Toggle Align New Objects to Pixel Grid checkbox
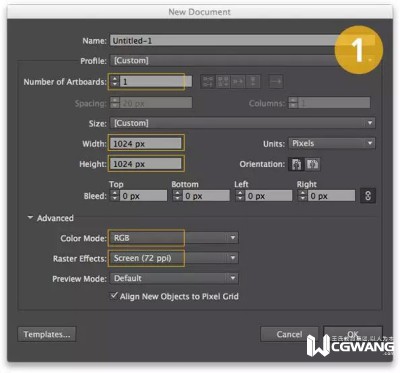 (x=114, y=296)
